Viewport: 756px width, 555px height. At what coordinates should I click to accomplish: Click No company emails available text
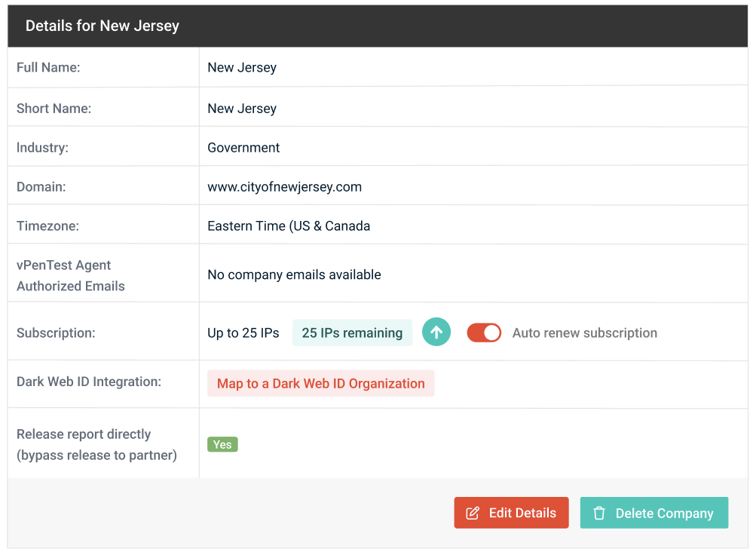click(294, 274)
